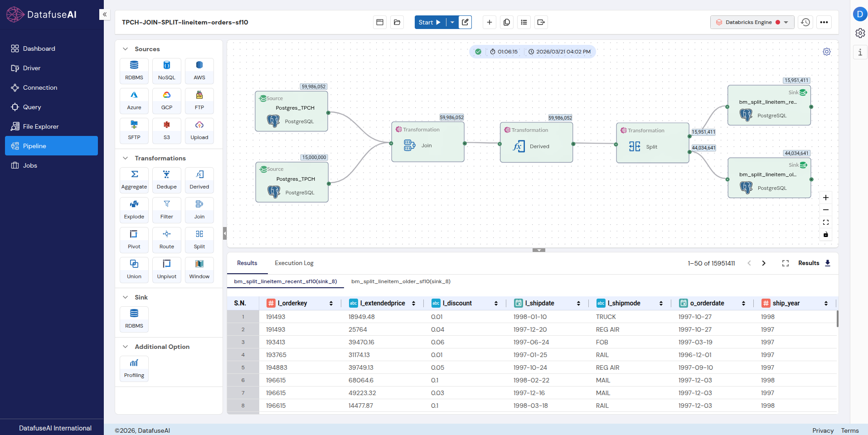Navigate to Jobs

coord(51,165)
